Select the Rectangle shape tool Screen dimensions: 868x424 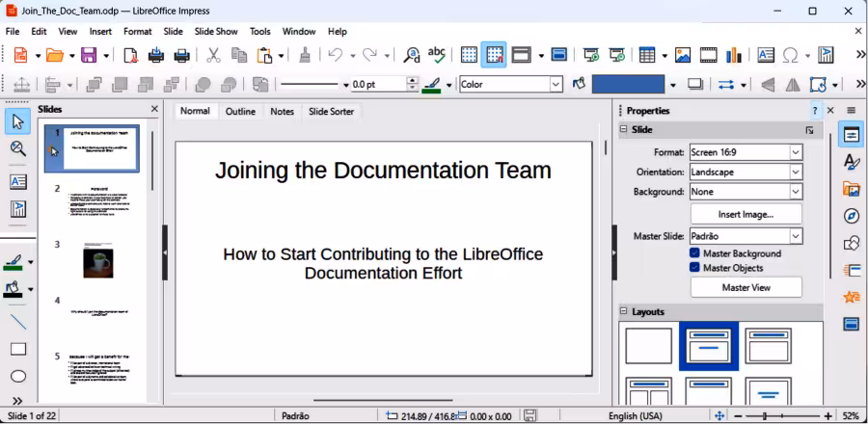pos(18,349)
